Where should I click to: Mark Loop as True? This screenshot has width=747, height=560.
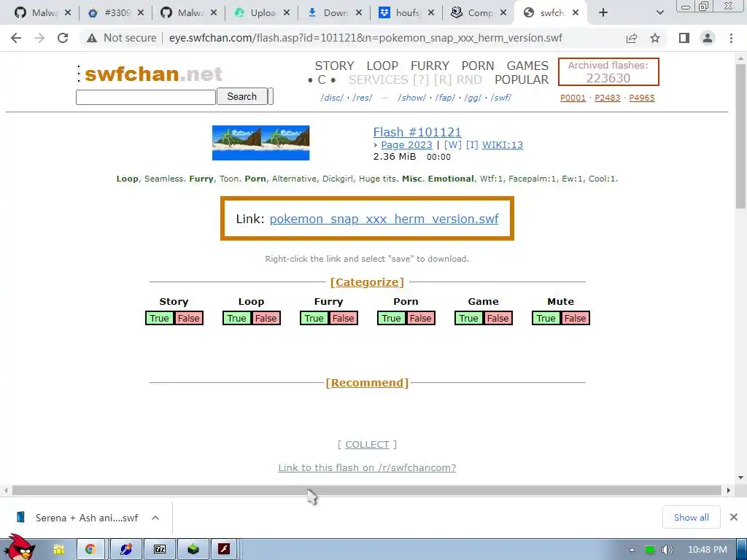(x=236, y=318)
